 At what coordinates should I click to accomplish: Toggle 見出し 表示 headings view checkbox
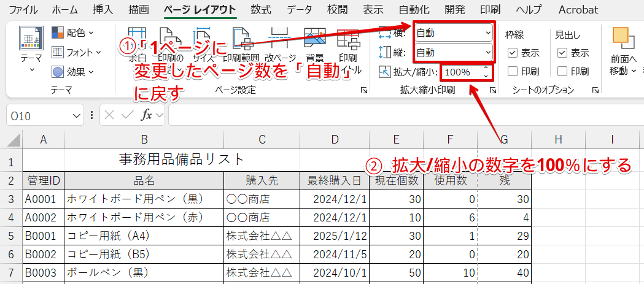click(x=562, y=53)
